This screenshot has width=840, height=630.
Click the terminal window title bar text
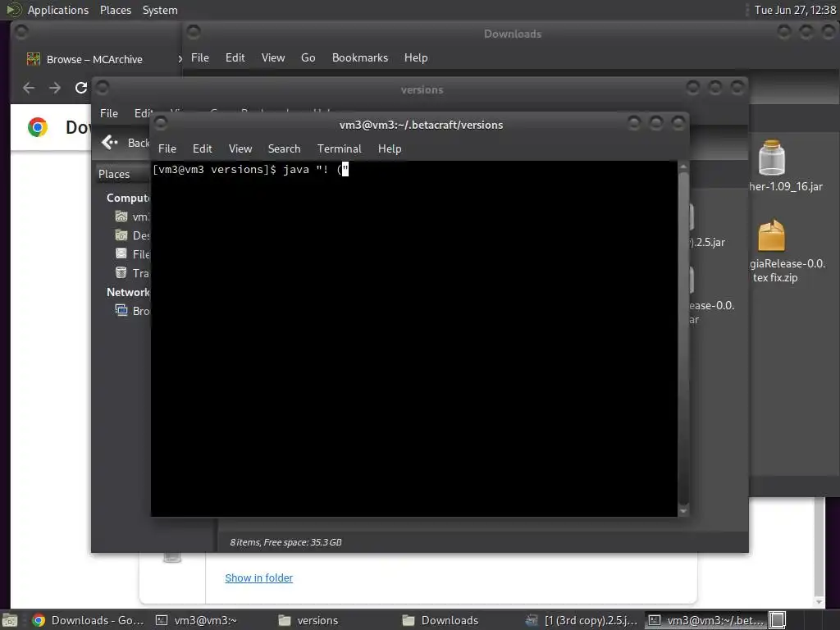point(421,125)
